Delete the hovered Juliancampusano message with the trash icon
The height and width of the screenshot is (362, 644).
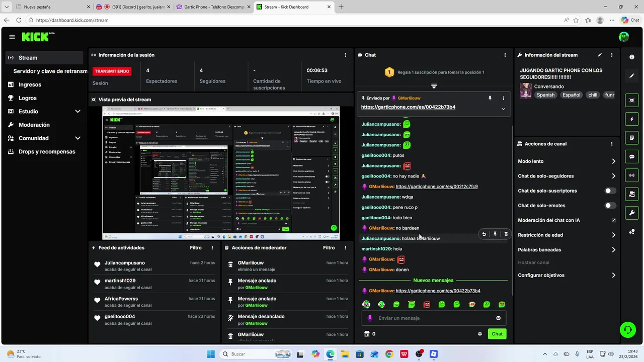(506, 234)
